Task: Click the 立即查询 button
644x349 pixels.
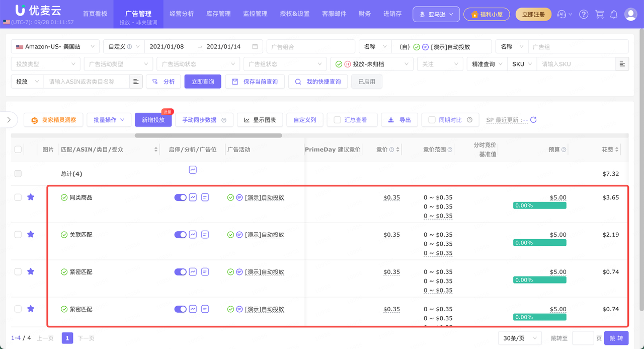Action: pos(203,82)
